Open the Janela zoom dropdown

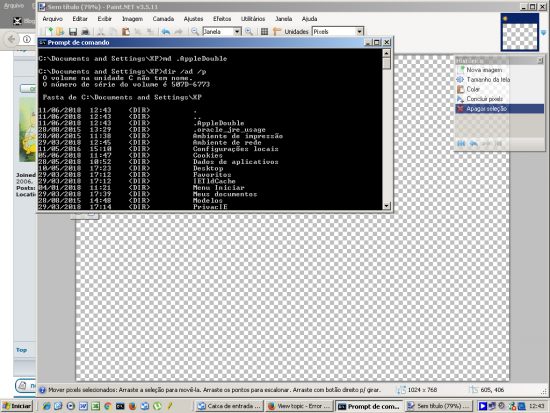tap(237, 32)
